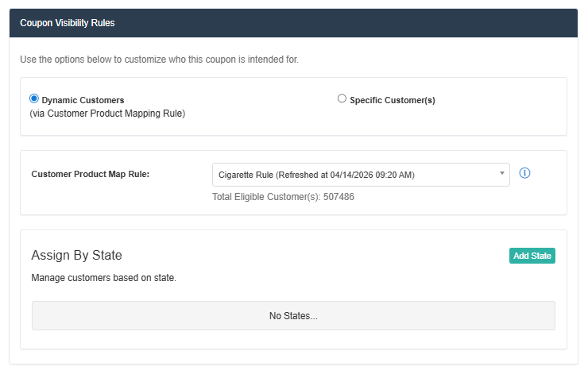The height and width of the screenshot is (374, 588).
Task: Click the Total Eligible Customer(s) text
Action: [x=266, y=197]
